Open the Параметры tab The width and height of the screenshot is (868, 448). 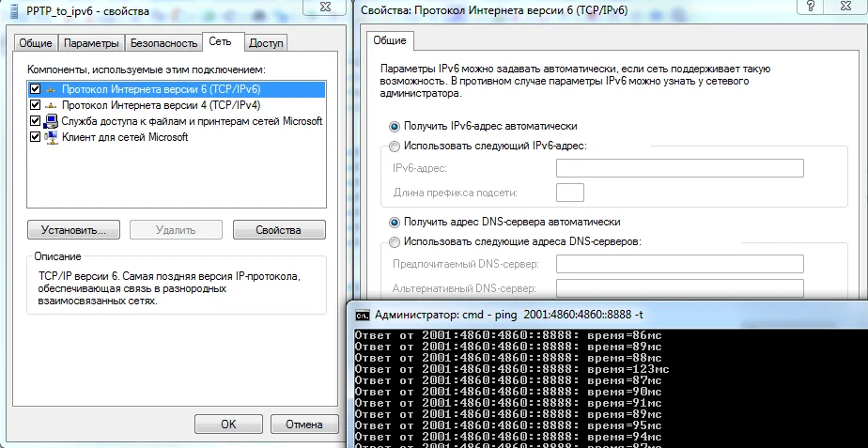[91, 43]
